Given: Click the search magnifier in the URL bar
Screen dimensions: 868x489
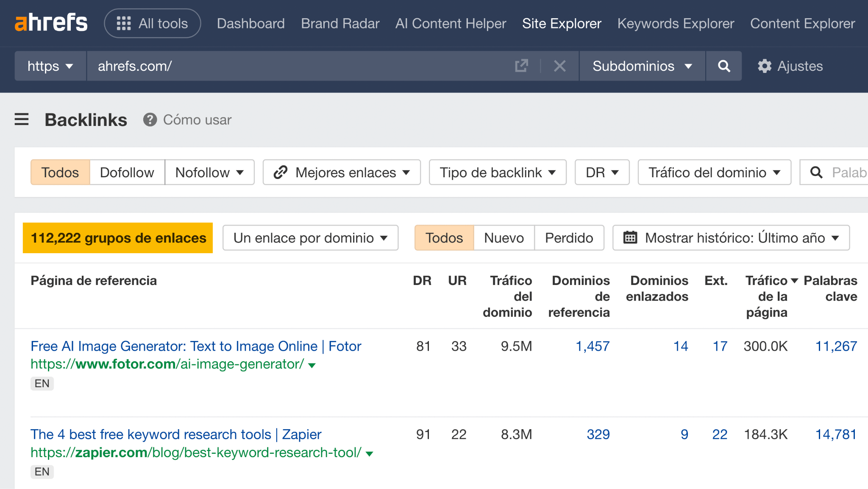Looking at the screenshot, I should click(x=723, y=66).
